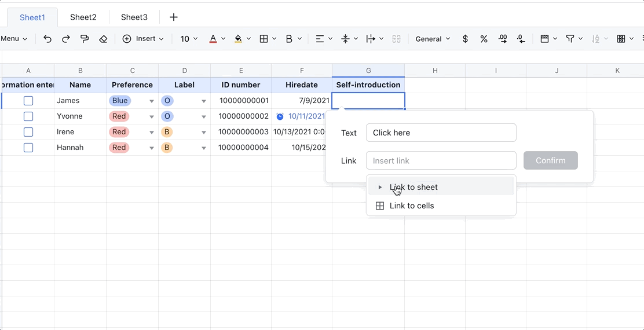Open James's Preference dropdown arrow
644x330 pixels.
152,101
